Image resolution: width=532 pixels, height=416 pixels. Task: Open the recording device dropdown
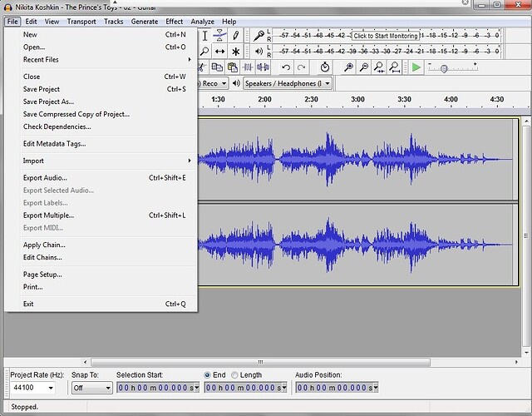tap(224, 83)
